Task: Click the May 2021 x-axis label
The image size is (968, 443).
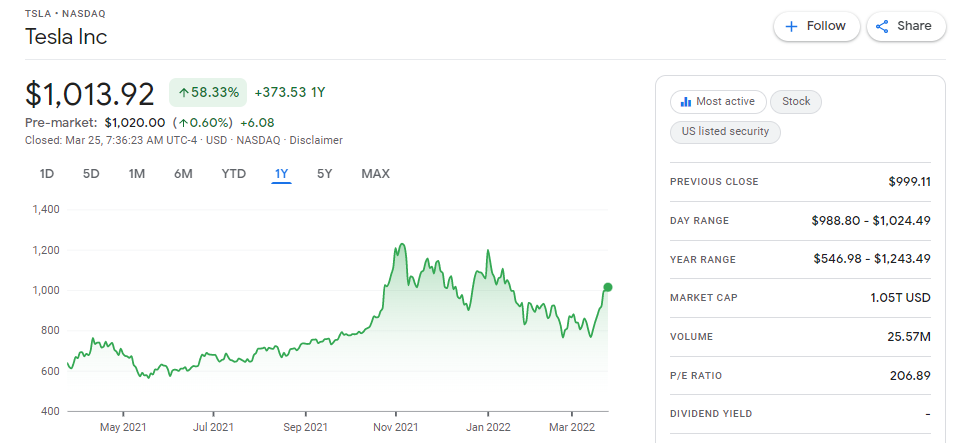Action: 123,427
